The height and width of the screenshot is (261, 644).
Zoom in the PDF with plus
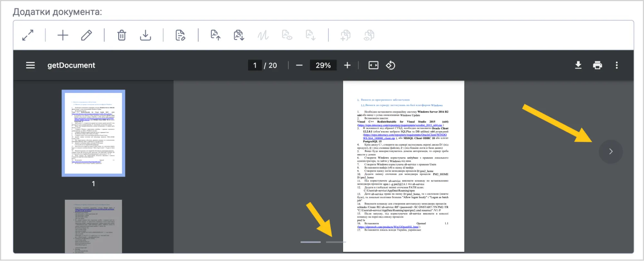(347, 65)
